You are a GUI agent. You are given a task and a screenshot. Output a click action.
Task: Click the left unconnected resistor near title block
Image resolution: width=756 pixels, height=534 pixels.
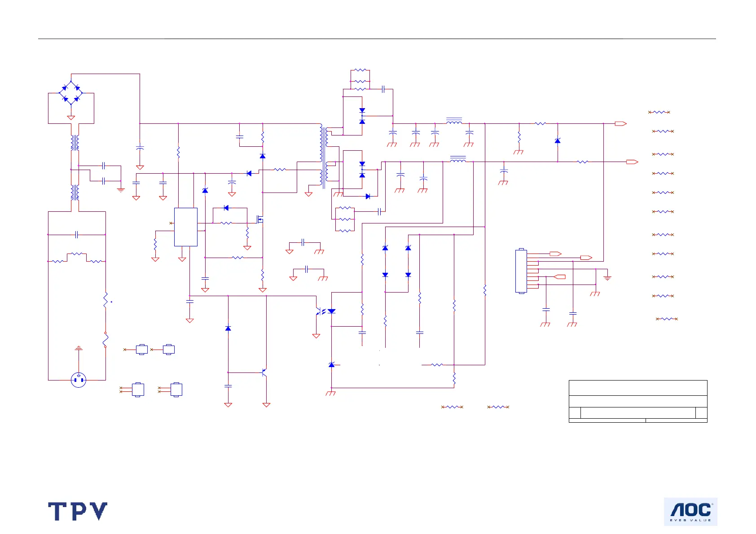[452, 407]
